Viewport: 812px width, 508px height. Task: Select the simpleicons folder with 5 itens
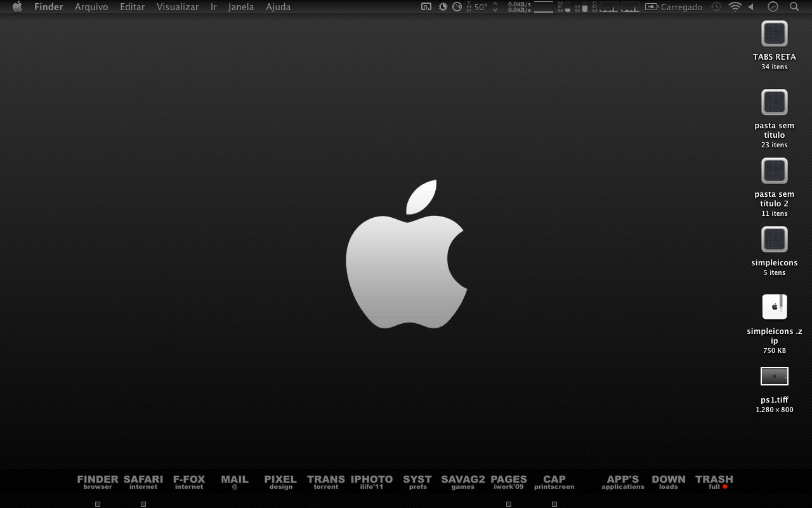(x=774, y=239)
